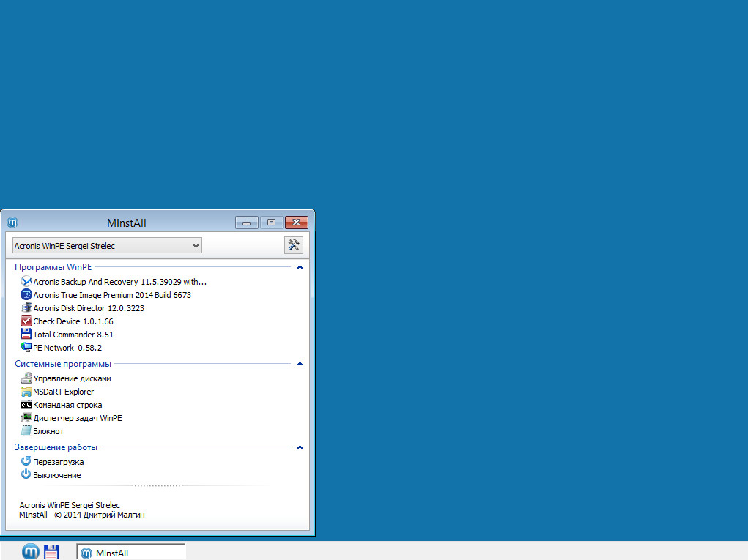The width and height of the screenshot is (748, 560).
Task: Click the dotted splitter handle above footer
Action: [157, 485]
